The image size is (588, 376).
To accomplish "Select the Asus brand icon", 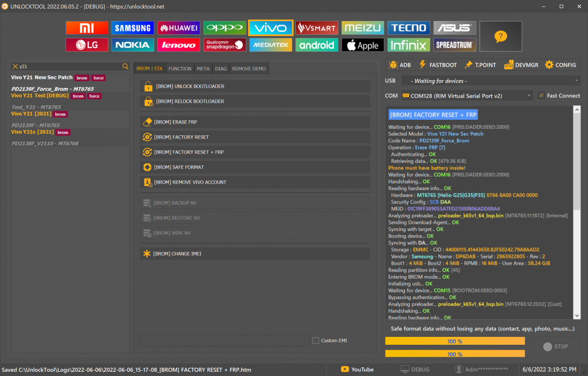I will (454, 28).
